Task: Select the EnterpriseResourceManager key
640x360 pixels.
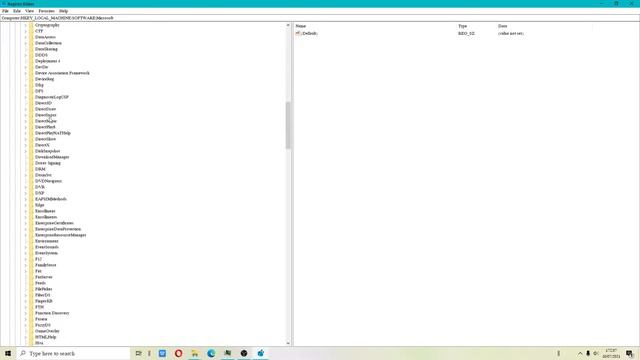Action: [60, 235]
